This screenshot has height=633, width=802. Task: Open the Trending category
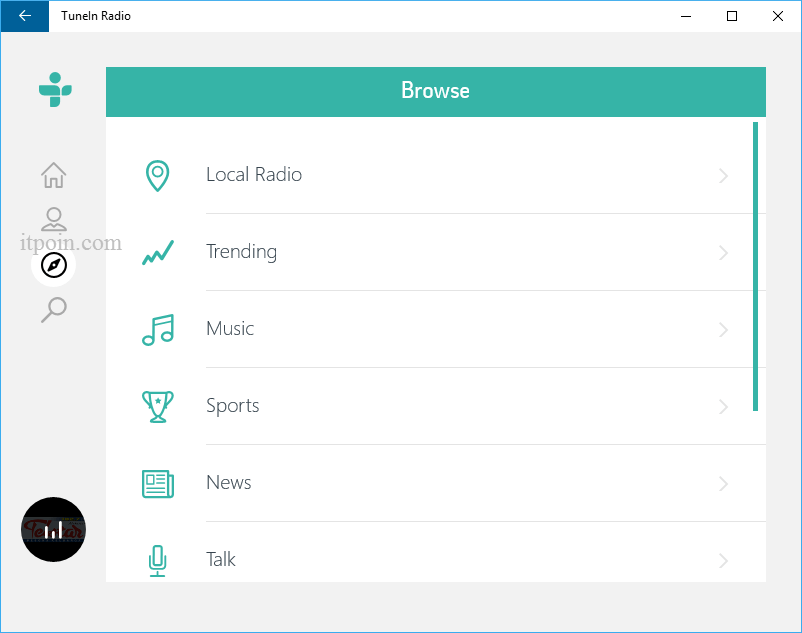click(x=436, y=253)
